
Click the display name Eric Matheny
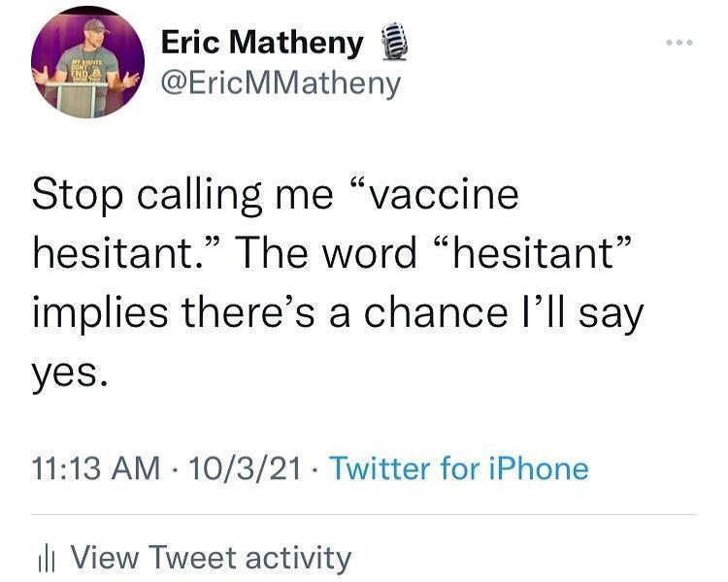pyautogui.click(x=262, y=44)
